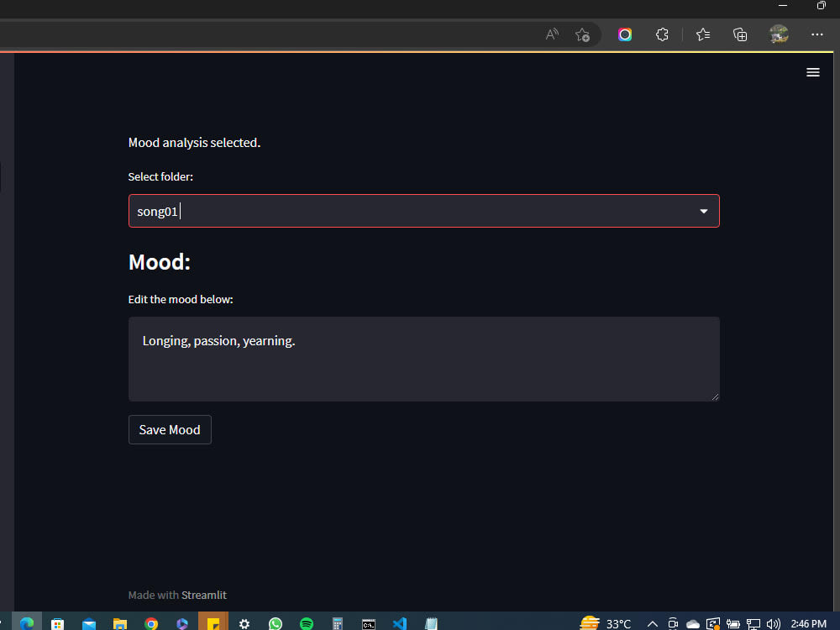
Task: Open the Streamlit link in footer
Action: 203,596
